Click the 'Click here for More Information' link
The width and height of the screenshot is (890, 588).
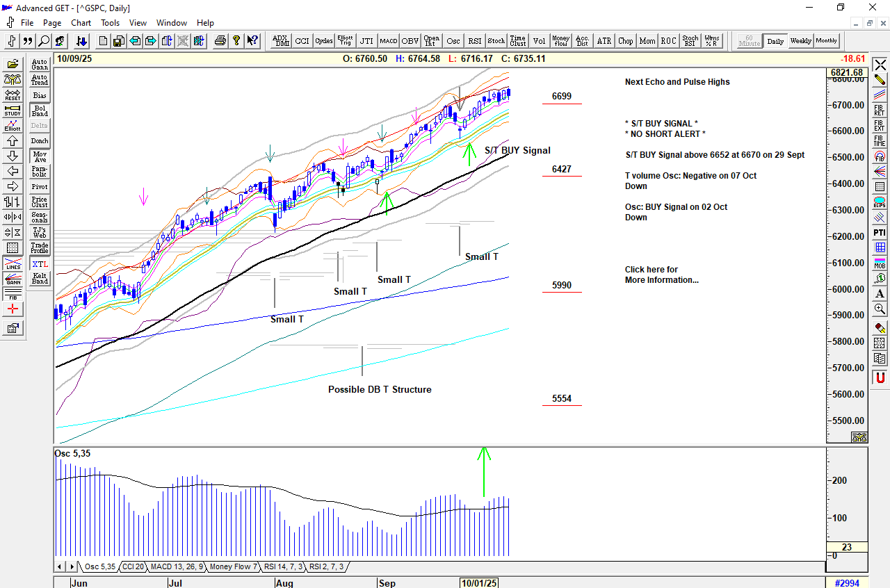661,275
